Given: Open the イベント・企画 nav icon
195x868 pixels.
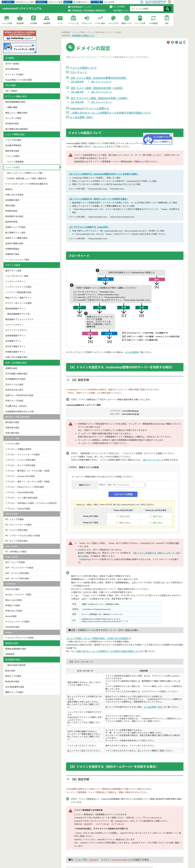Looking at the screenshot, I should point(73,20).
